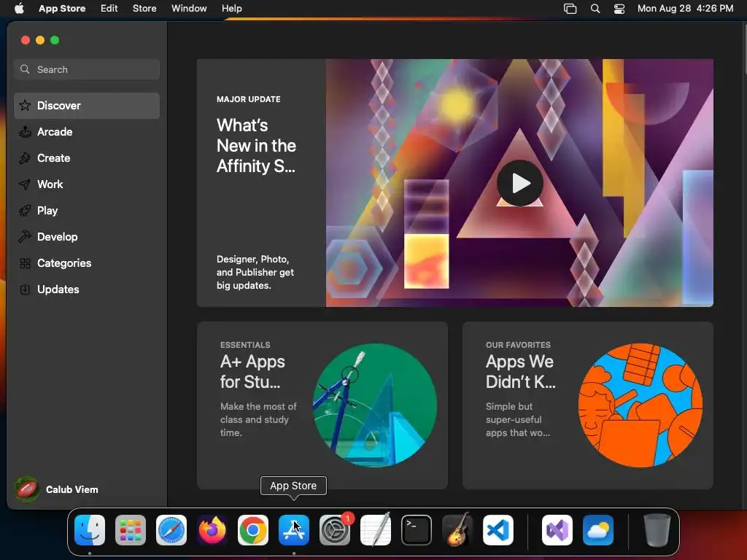Open Terminal from the Dock
Image resolution: width=747 pixels, height=560 pixels.
pos(417,530)
